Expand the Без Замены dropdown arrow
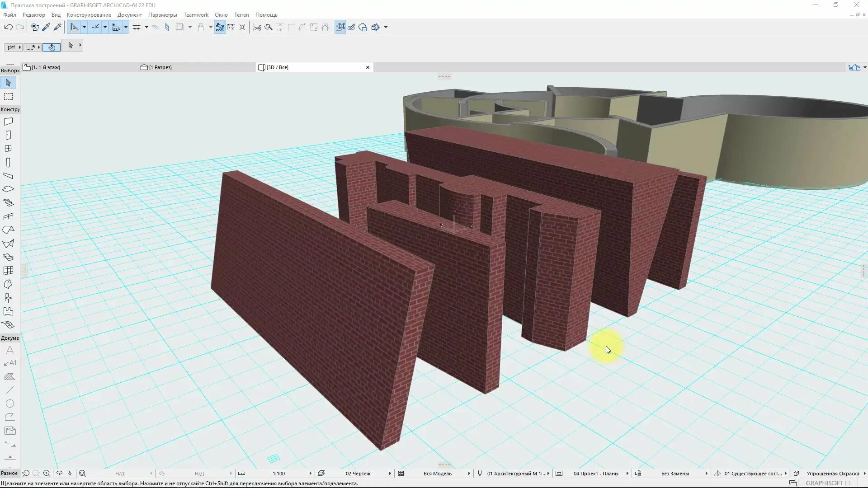Viewport: 868px width, 488px height. [706, 474]
